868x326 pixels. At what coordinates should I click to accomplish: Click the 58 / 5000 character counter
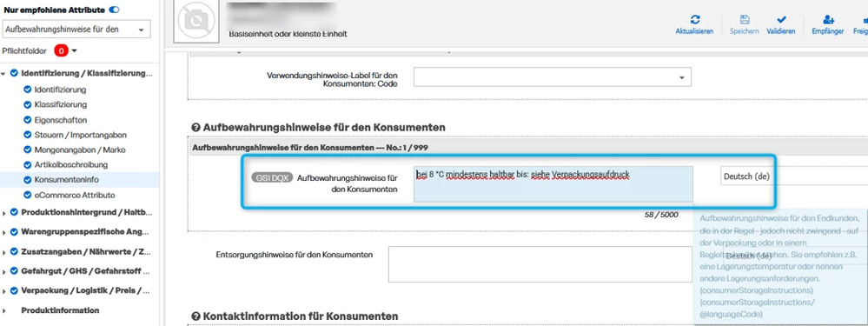661,215
